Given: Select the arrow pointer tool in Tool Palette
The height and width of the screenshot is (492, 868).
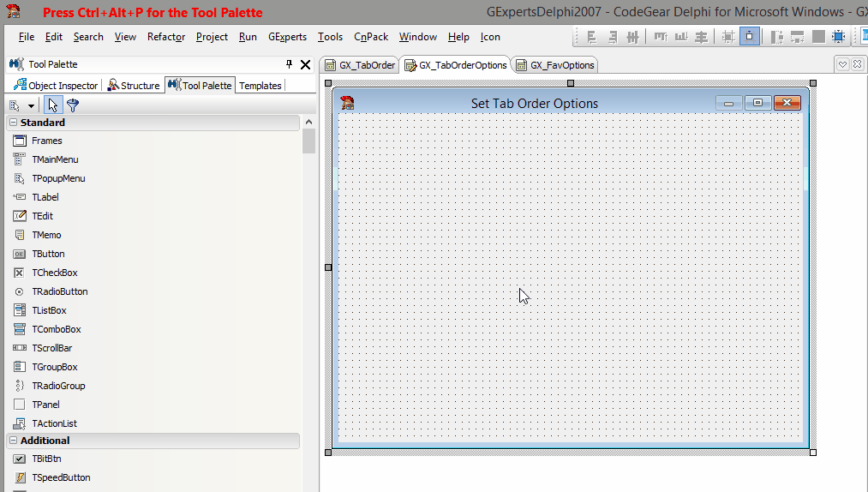Looking at the screenshot, I should (x=52, y=105).
